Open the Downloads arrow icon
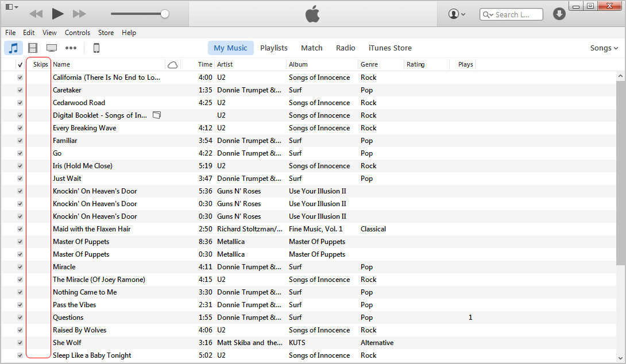This screenshot has height=364, width=626. 559,14
